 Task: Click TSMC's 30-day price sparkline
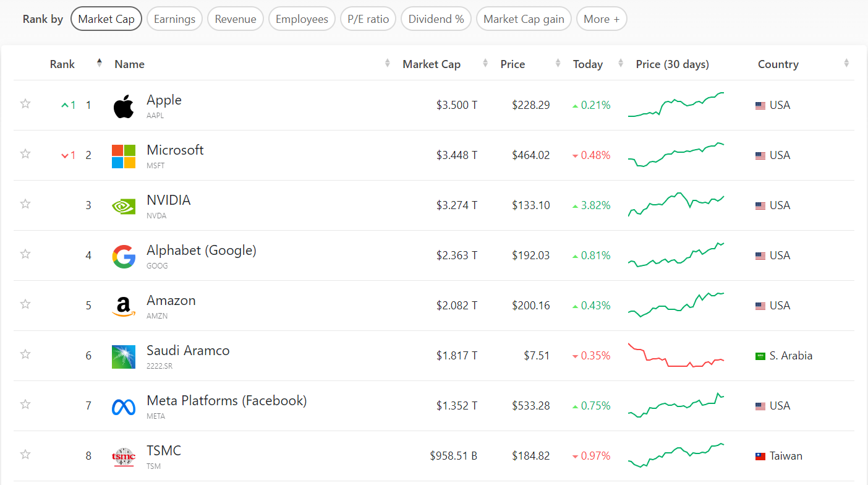(676, 455)
